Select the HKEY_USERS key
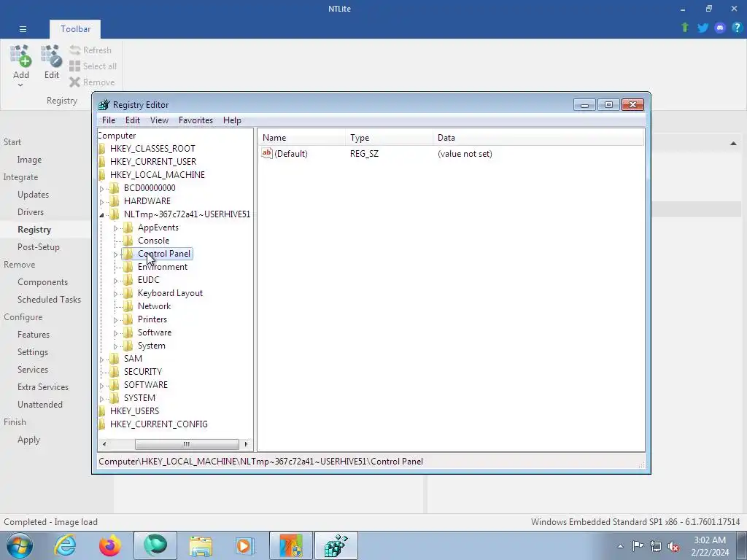 134,411
